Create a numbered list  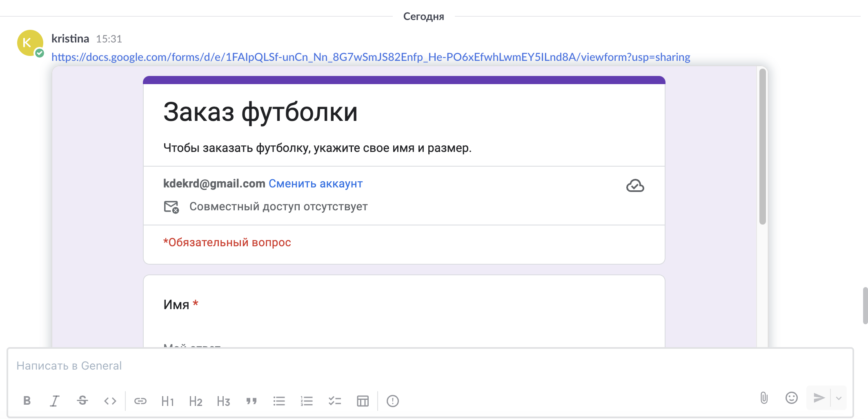point(307,401)
